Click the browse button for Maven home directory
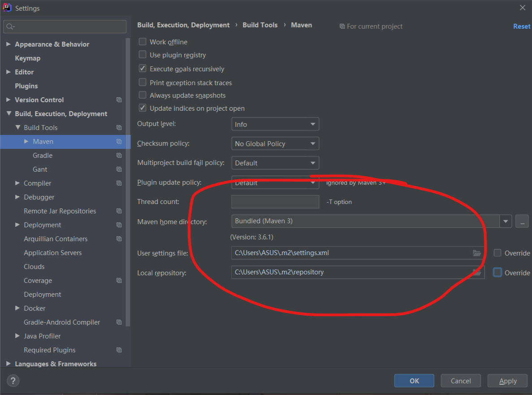Image resolution: width=532 pixels, height=395 pixels. 522,221
